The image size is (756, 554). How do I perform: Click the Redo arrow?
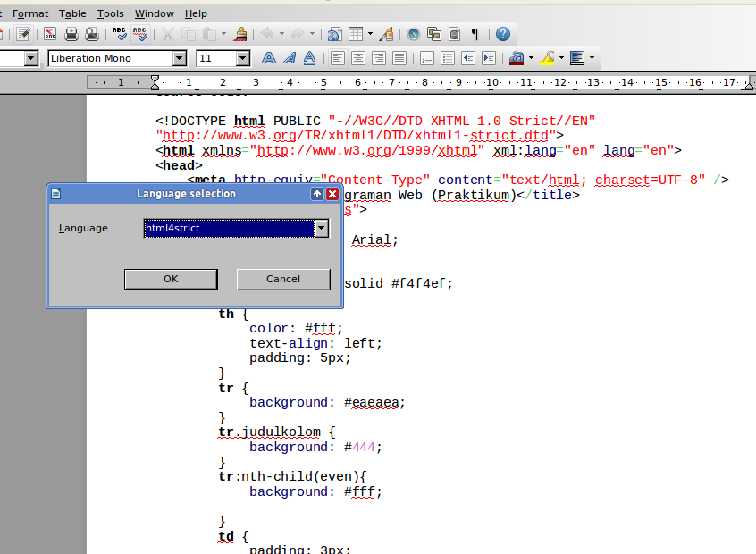[298, 34]
